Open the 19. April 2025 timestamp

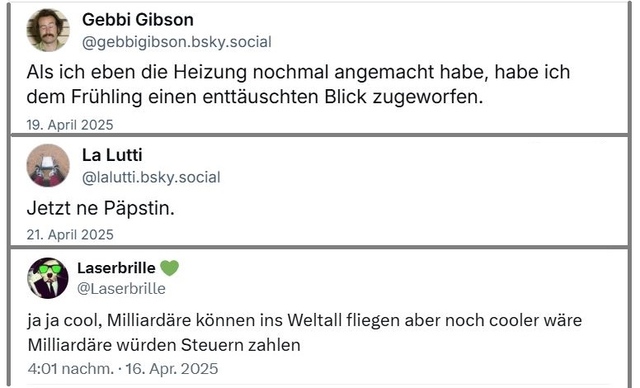point(70,125)
